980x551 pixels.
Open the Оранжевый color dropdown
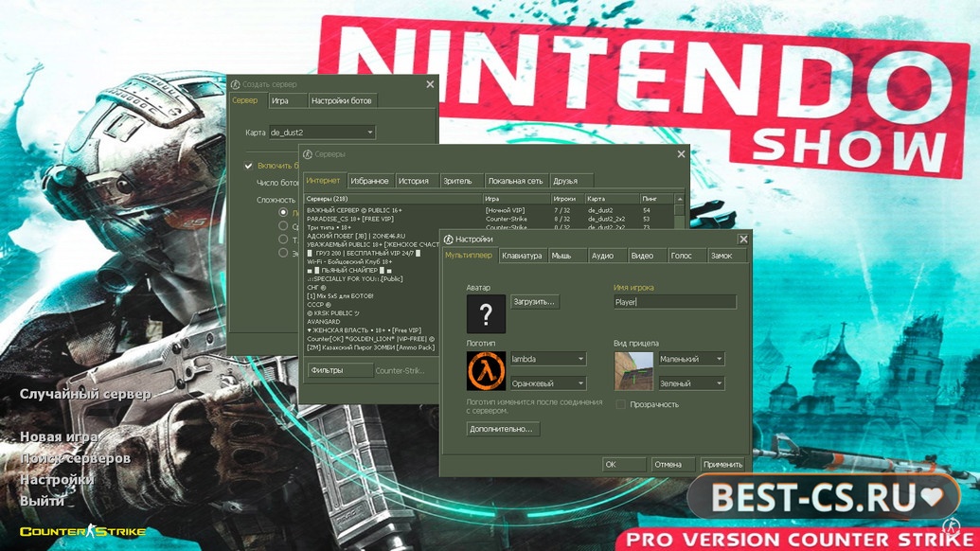(547, 382)
